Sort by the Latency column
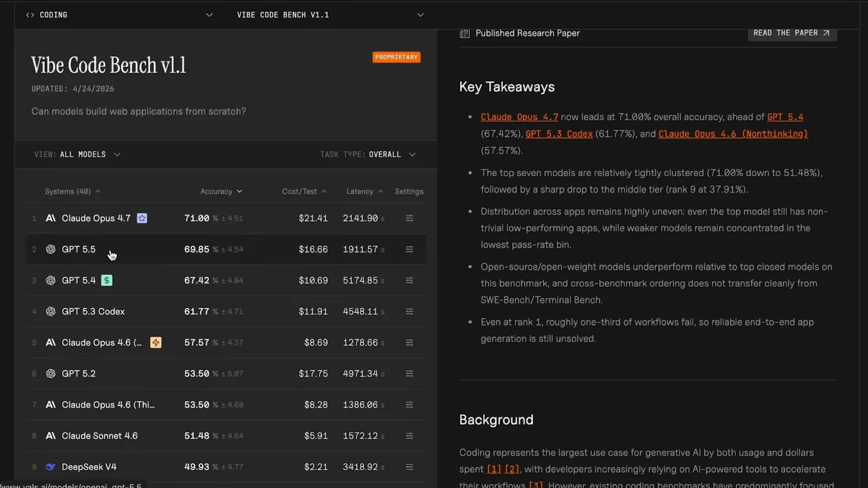 (365, 191)
